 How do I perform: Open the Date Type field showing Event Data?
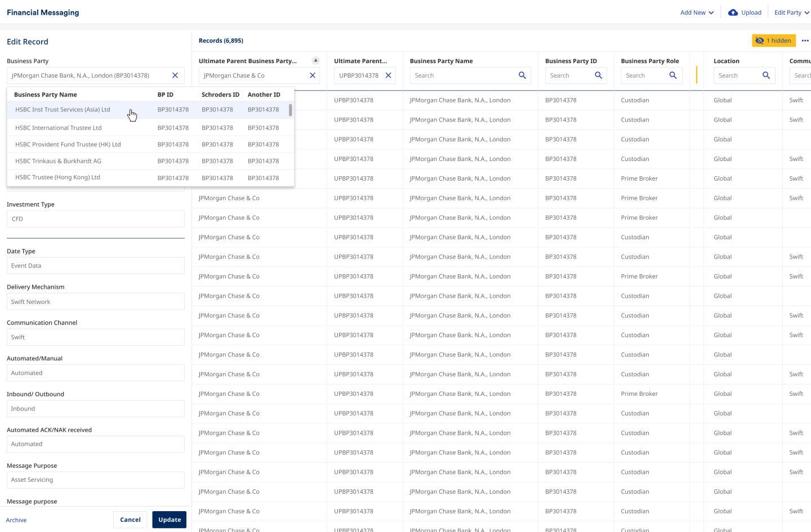tap(96, 266)
